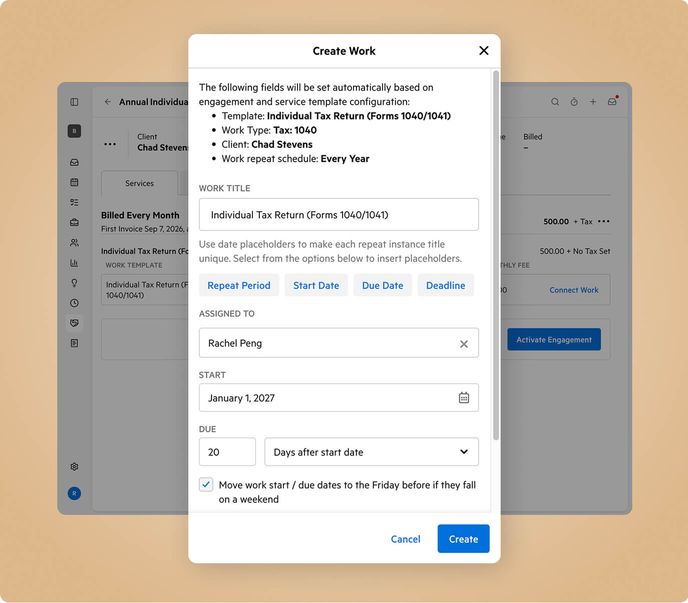This screenshot has width=688, height=603.
Task: Open the calendar icon in left sidebar
Action: coord(74,182)
